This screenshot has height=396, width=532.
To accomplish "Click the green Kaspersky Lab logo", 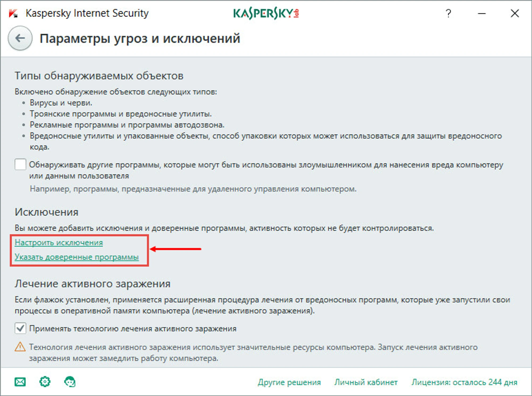I will (266, 13).
